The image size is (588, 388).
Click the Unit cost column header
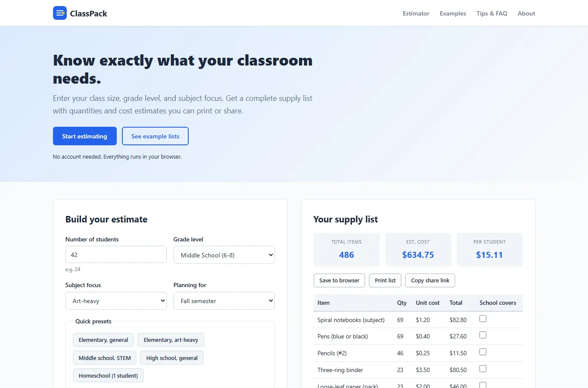[x=428, y=303]
